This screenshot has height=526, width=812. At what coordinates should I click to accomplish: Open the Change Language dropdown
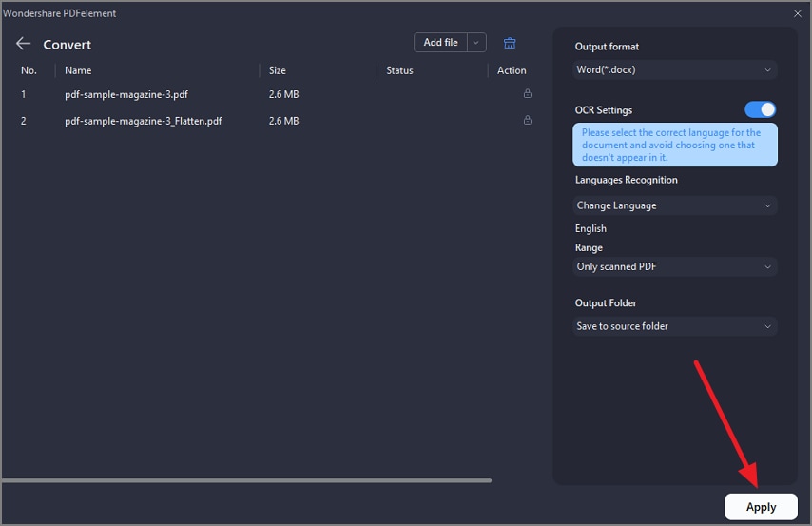[675, 205]
